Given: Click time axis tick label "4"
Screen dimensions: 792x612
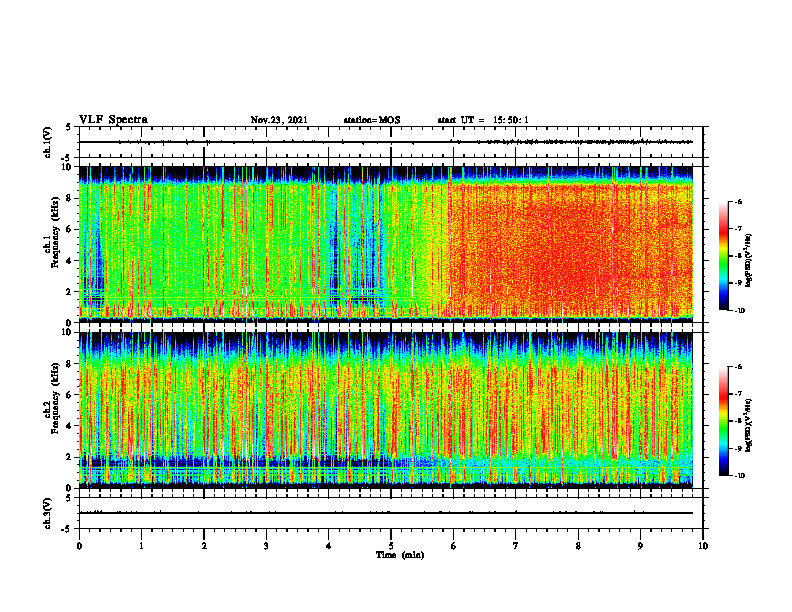Looking at the screenshot, I should pyautogui.click(x=329, y=546).
